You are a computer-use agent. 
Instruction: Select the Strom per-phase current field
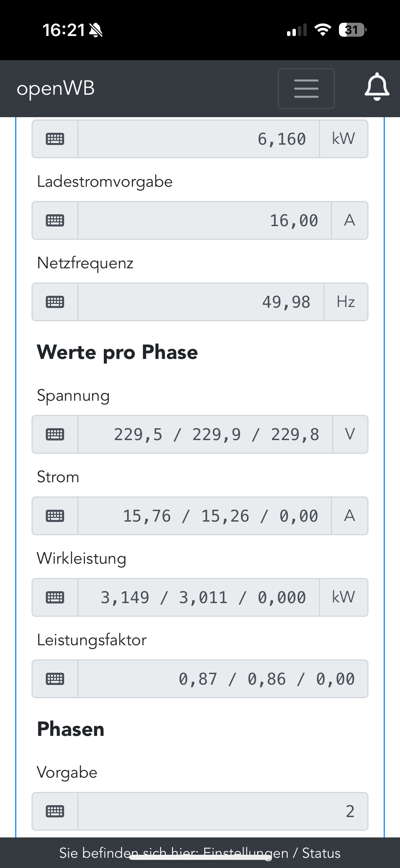pyautogui.click(x=204, y=516)
